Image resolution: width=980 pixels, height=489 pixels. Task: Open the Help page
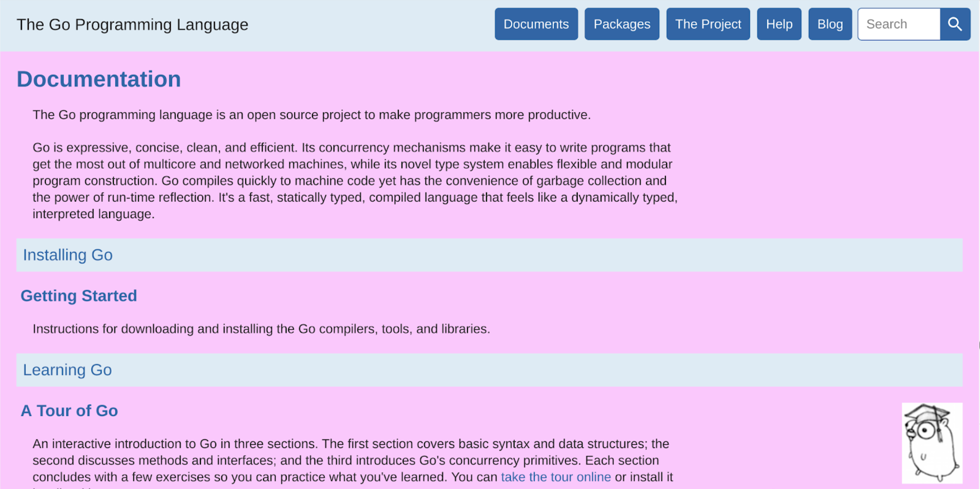pyautogui.click(x=779, y=24)
